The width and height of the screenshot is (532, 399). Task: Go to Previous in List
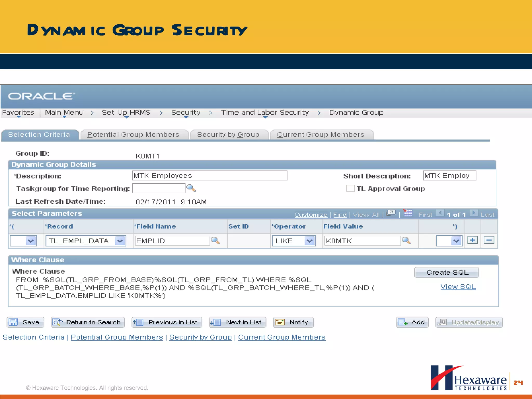tap(167, 322)
